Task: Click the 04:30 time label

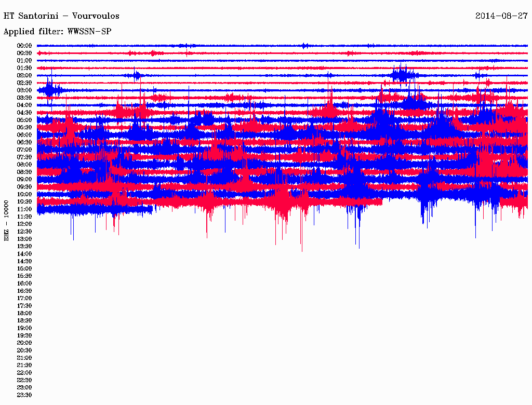Action: coord(24,113)
